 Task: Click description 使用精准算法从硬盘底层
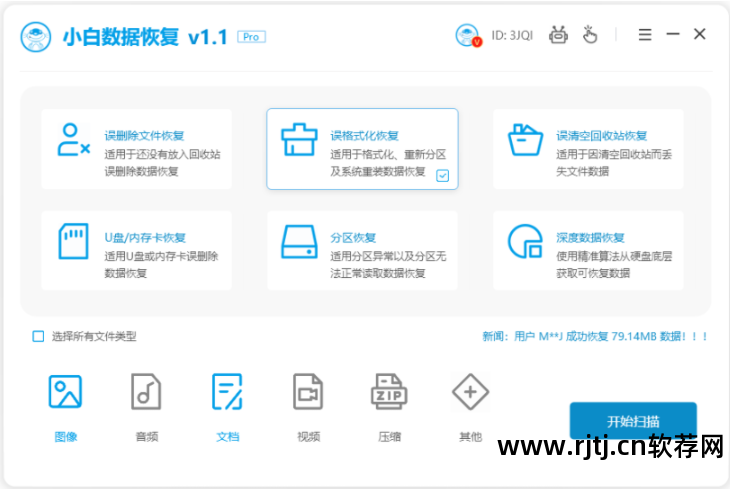coord(614,256)
